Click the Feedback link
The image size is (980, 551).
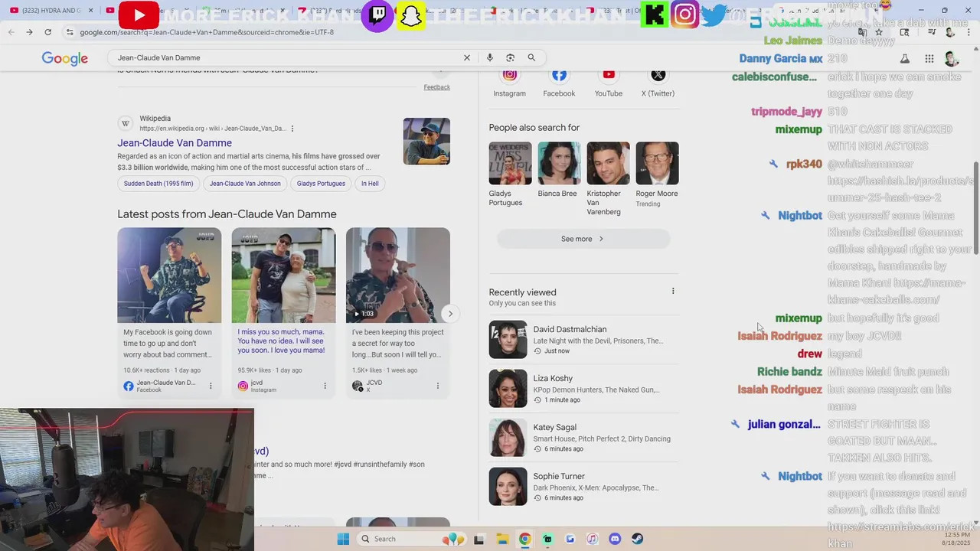click(437, 87)
